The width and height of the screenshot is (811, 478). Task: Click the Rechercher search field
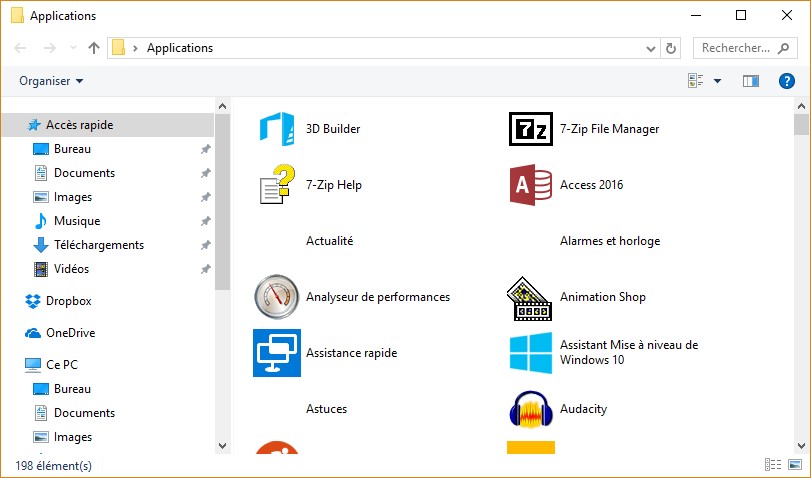pyautogui.click(x=736, y=47)
